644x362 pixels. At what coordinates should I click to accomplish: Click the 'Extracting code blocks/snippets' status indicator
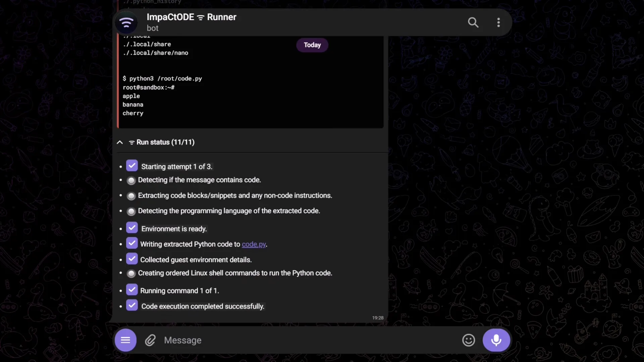click(x=131, y=196)
